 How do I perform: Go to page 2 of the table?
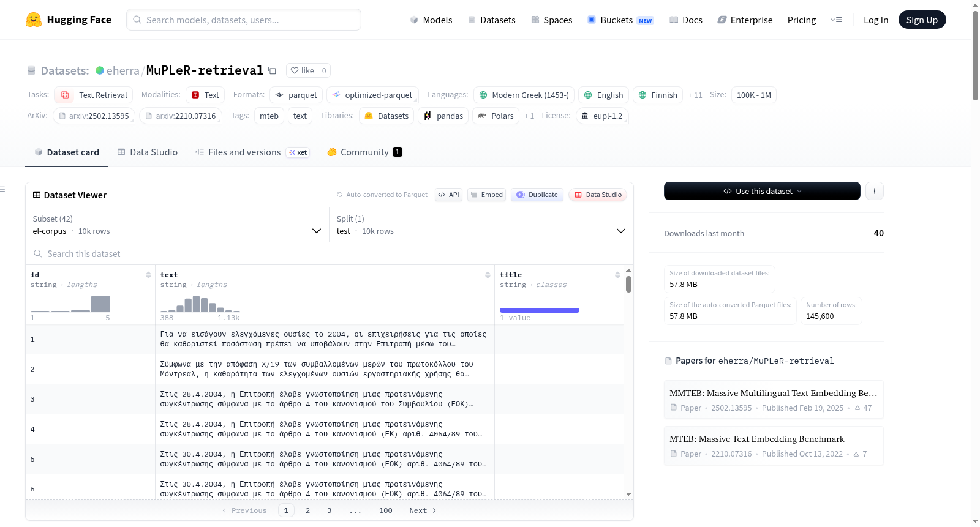coord(307,510)
